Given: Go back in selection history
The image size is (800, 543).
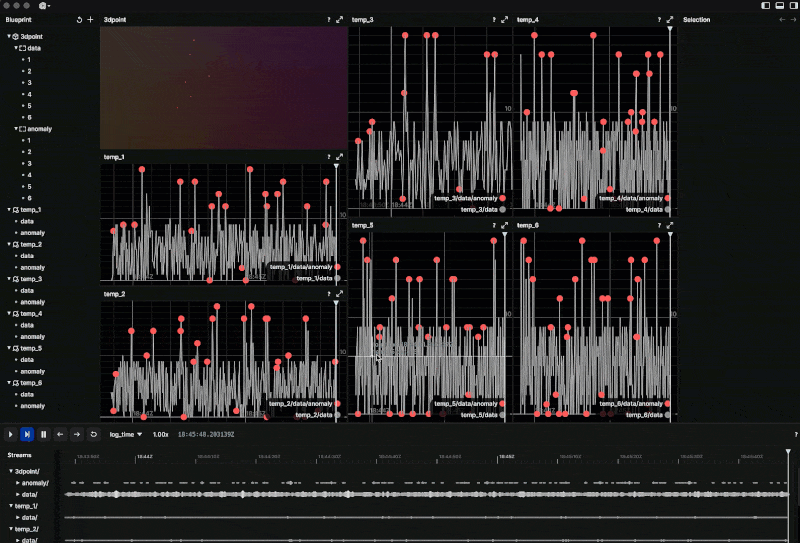Looking at the screenshot, I should [782, 19].
